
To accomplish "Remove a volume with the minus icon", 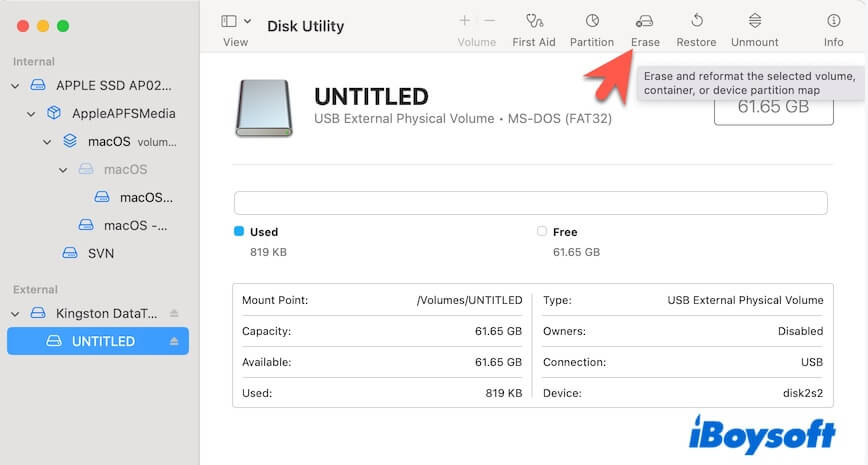I will (489, 21).
